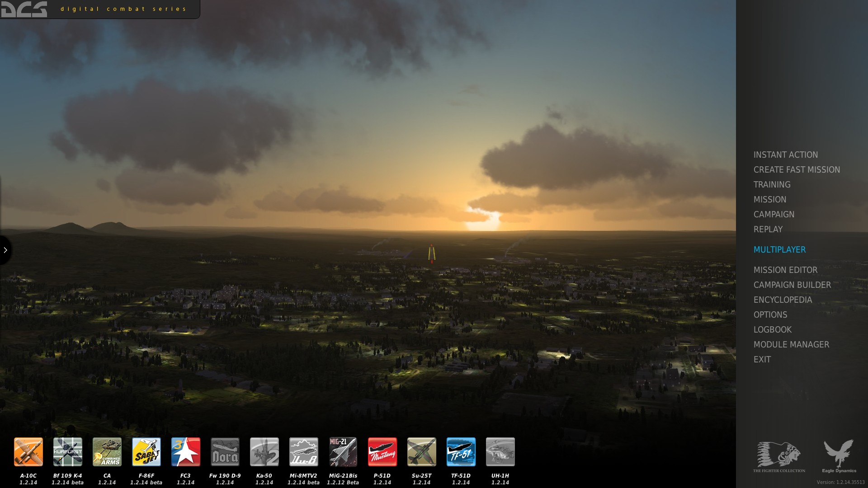Select the TF-51D module icon
The width and height of the screenshot is (868, 488).
[461, 451]
